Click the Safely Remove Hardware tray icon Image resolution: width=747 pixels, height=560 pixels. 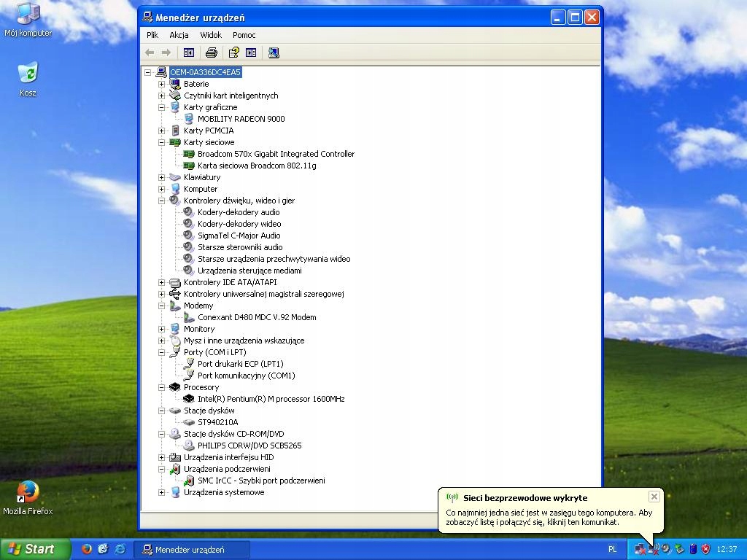coord(680,550)
